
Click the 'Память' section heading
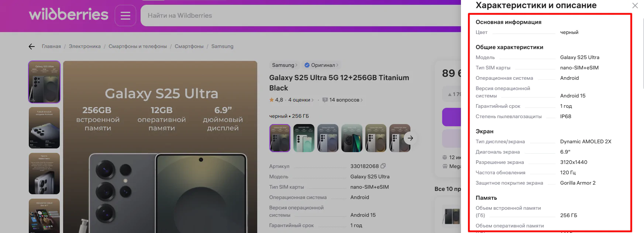click(486, 198)
